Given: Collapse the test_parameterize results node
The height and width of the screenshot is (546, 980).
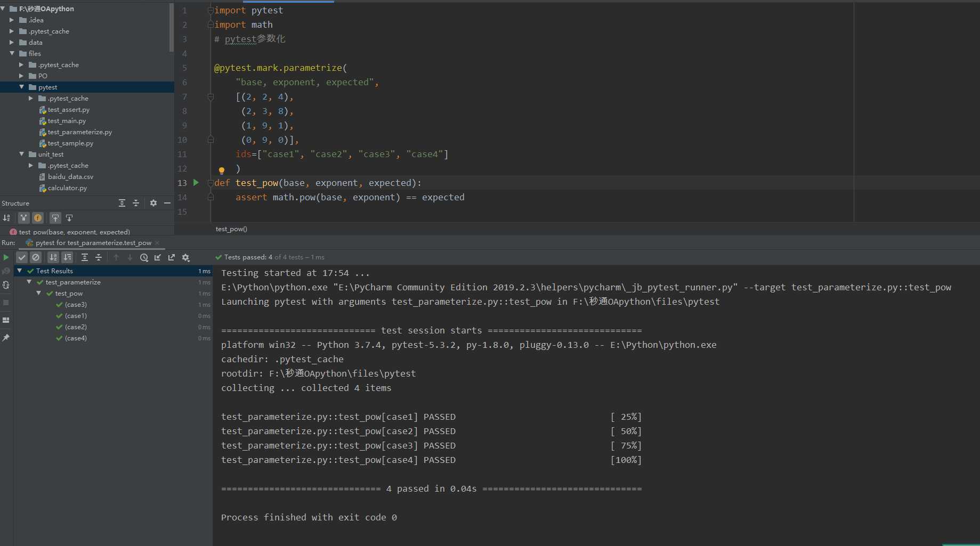Looking at the screenshot, I should [x=29, y=282].
